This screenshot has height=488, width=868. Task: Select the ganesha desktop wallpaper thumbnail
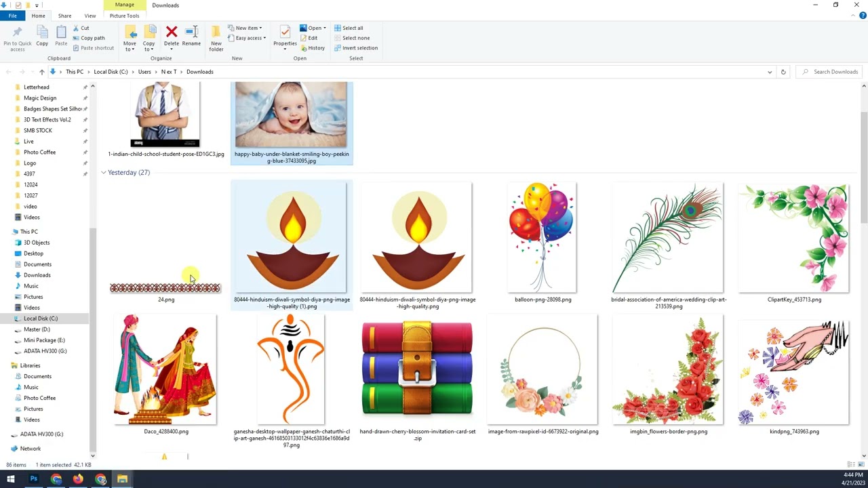pyautogui.click(x=291, y=369)
